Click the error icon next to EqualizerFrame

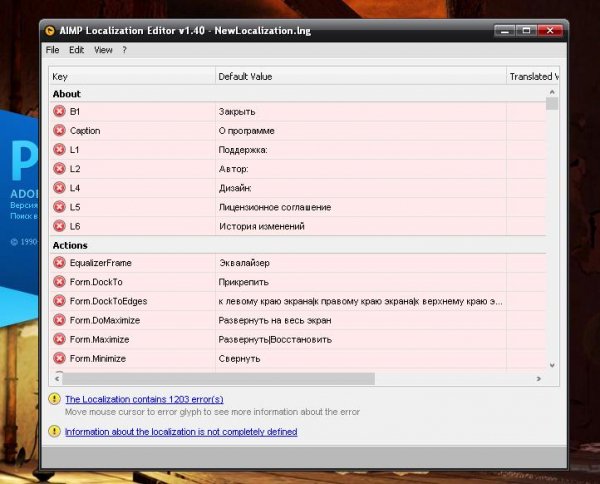(59, 263)
